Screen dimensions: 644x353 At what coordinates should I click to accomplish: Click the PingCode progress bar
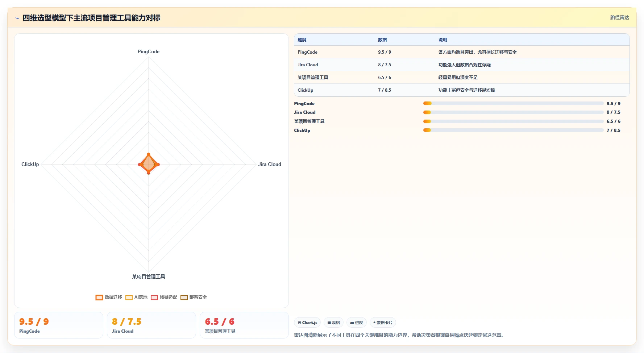tap(513, 104)
